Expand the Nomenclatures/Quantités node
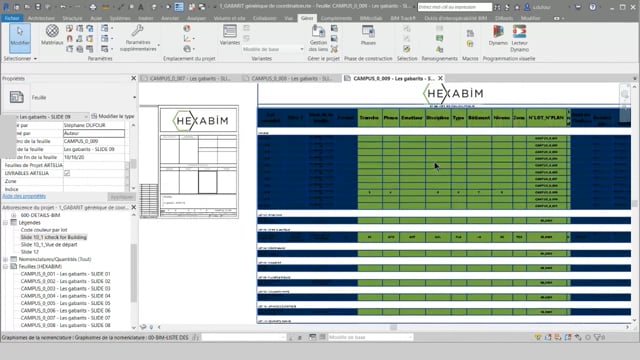 [6, 259]
